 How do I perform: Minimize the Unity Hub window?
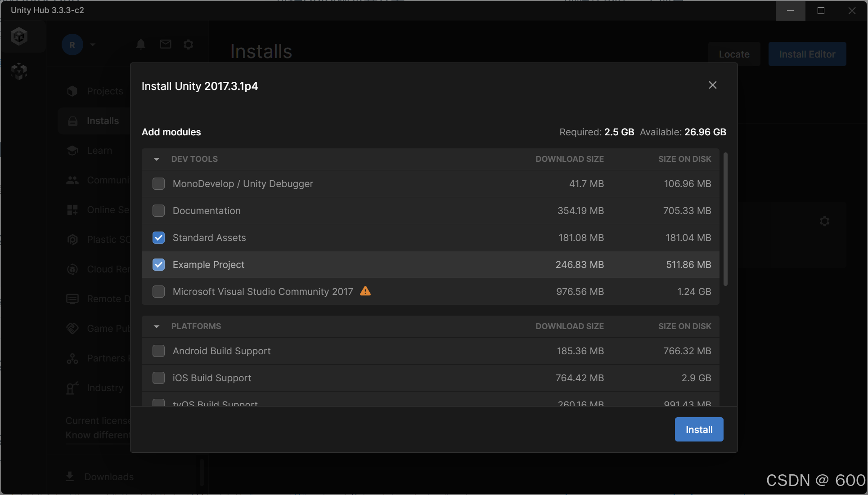pyautogui.click(x=790, y=10)
